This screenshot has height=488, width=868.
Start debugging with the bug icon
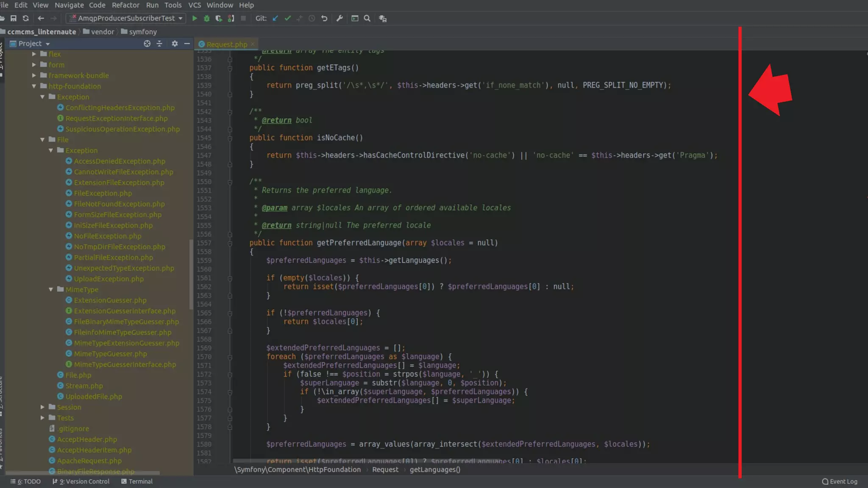(207, 18)
